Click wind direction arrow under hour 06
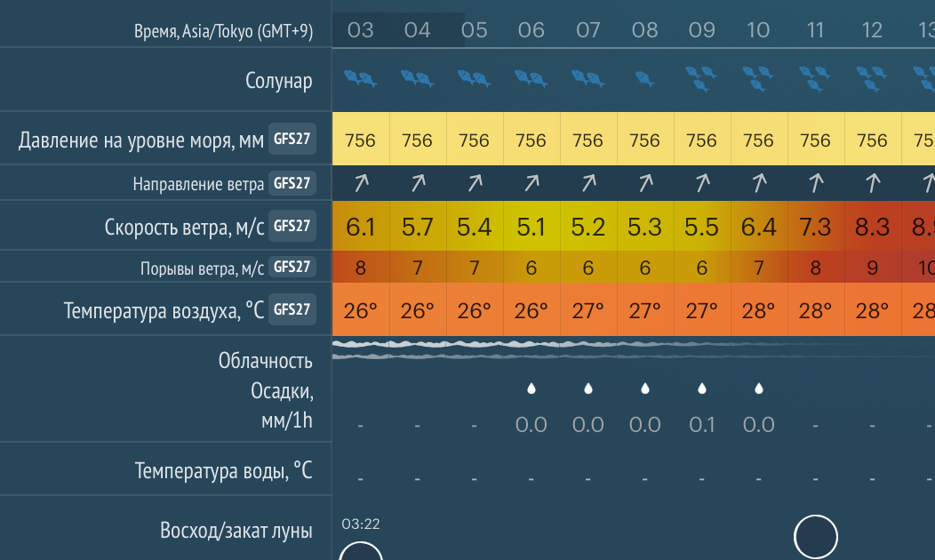The image size is (935, 560). click(531, 182)
